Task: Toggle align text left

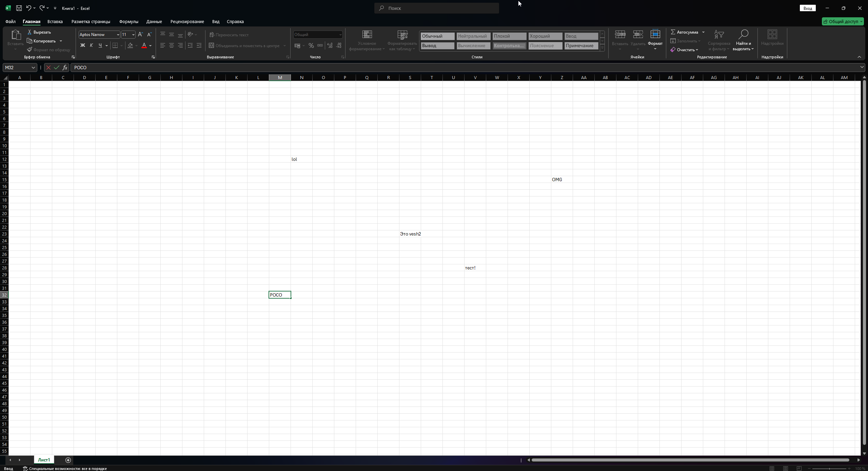Action: (x=163, y=45)
